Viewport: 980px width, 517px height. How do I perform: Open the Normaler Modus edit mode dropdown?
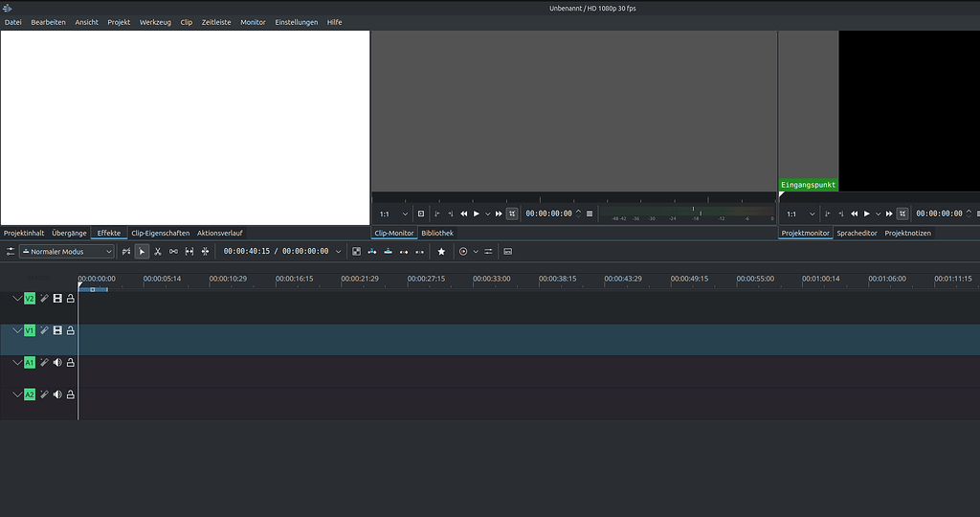pos(66,252)
